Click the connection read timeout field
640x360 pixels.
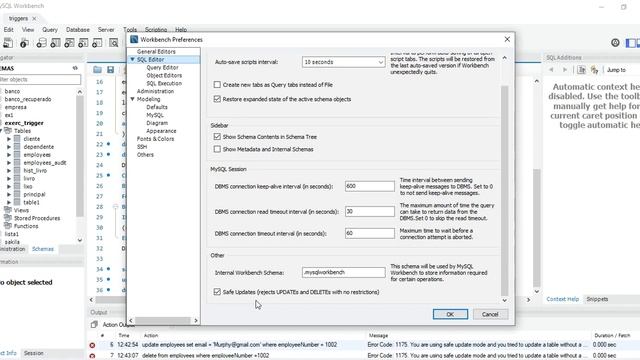[x=370, y=211]
